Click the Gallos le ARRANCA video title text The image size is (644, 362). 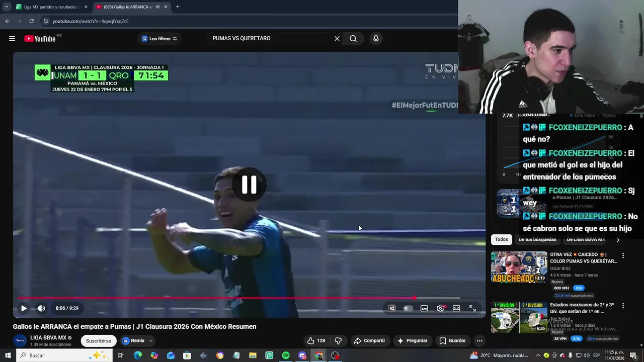tap(134, 327)
